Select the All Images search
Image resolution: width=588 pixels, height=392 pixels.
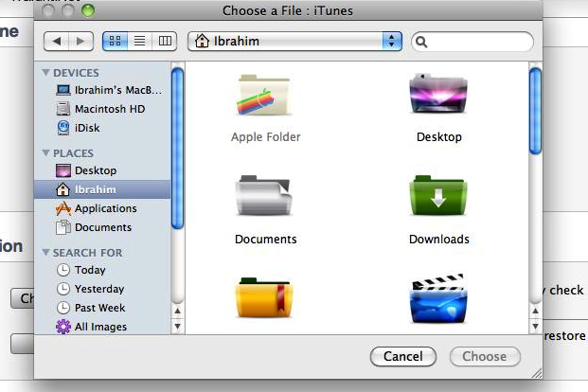pyautogui.click(x=102, y=327)
